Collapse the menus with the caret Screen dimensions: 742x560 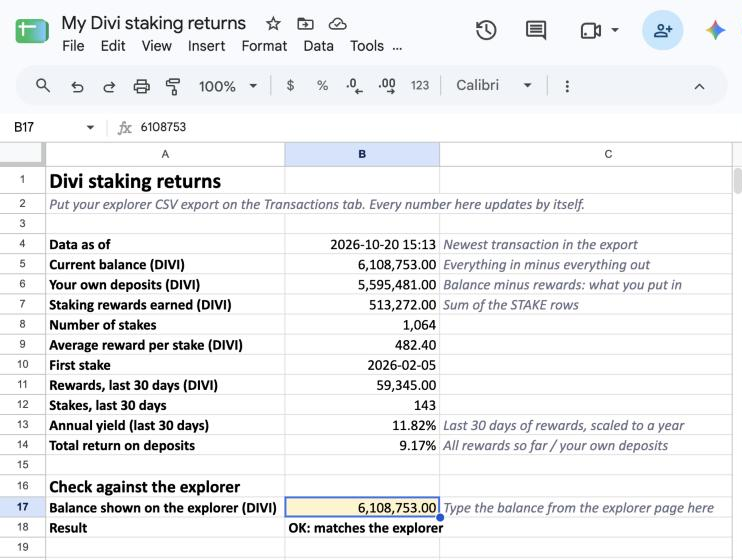click(x=699, y=86)
